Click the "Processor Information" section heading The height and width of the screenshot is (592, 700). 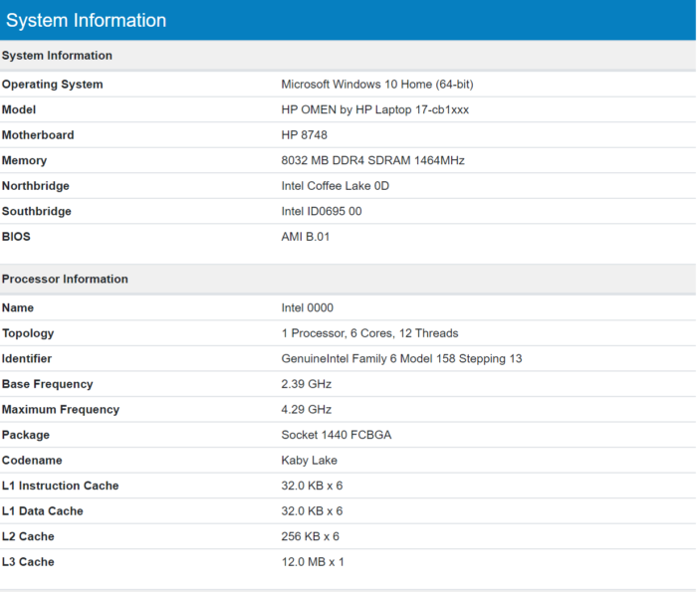click(65, 280)
